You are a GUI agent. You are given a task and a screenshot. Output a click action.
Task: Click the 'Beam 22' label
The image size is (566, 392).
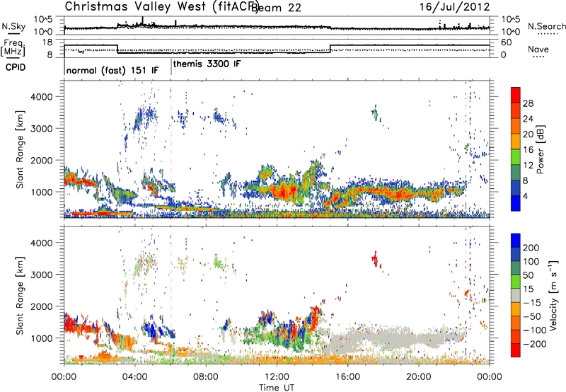[276, 8]
